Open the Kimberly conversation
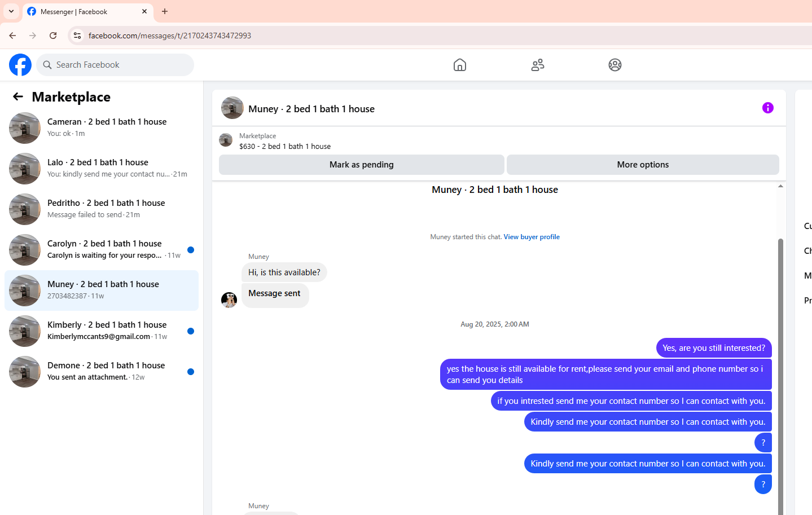Screen dimensions: 812x515 coord(102,331)
